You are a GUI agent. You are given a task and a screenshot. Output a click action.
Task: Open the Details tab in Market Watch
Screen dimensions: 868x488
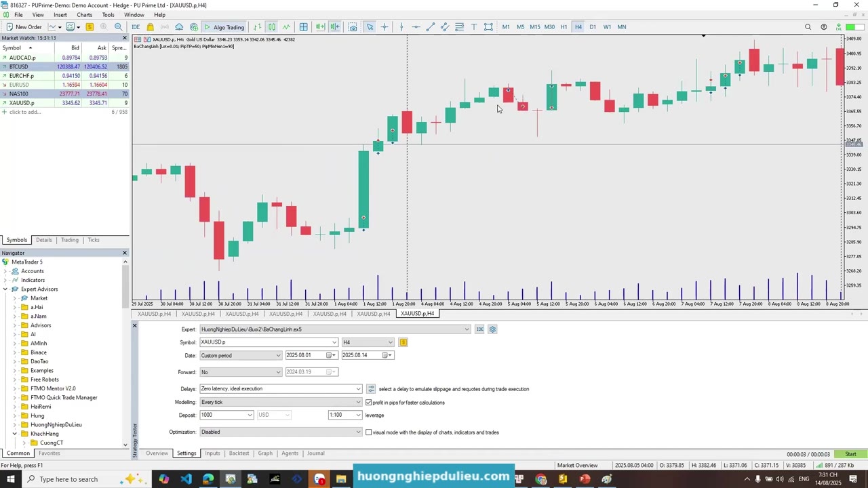[x=44, y=240]
